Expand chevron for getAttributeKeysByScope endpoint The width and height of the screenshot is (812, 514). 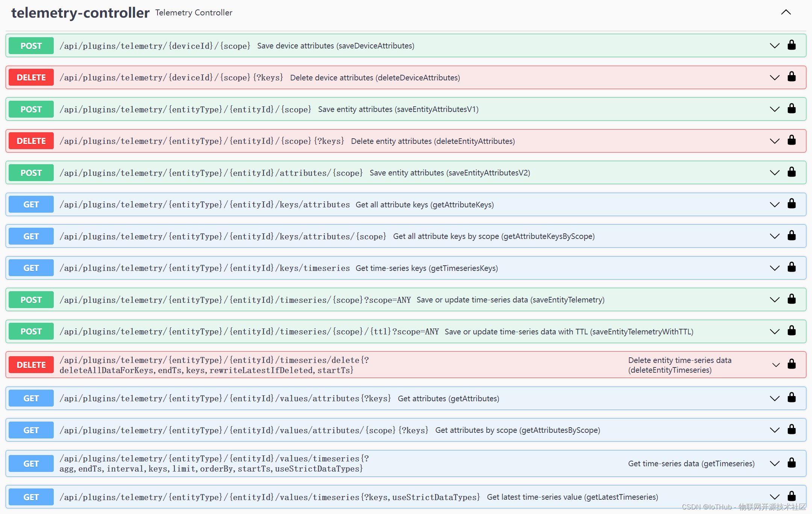click(774, 236)
